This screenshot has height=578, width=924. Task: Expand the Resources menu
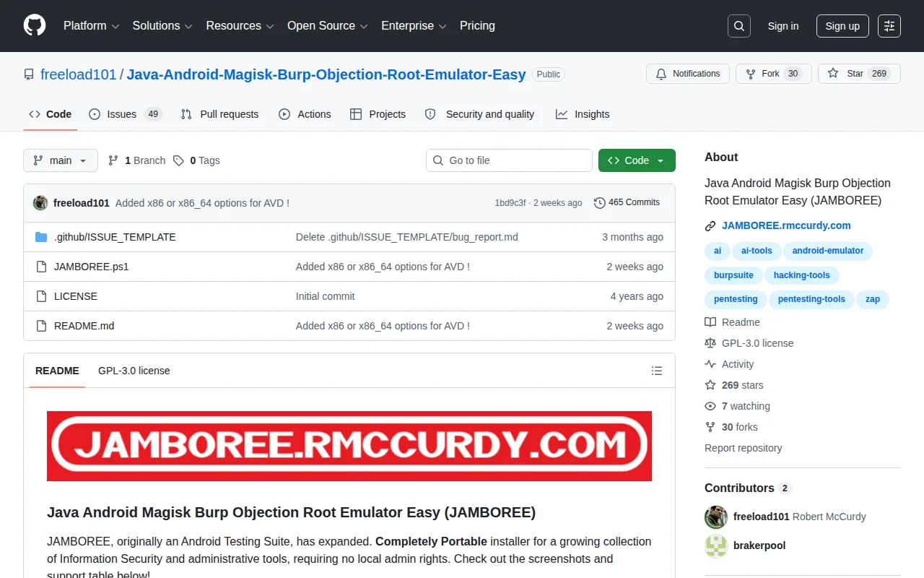(240, 26)
